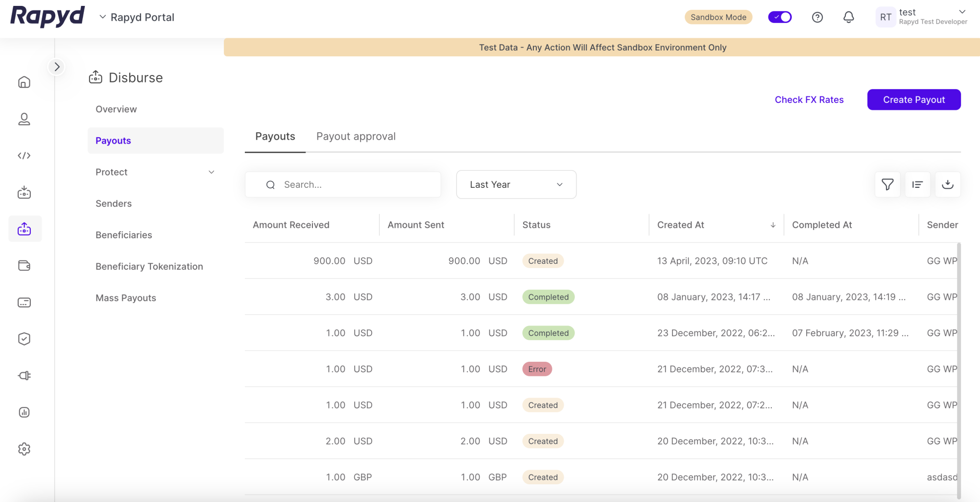The height and width of the screenshot is (502, 980).
Task: Click the download export icon
Action: (x=947, y=184)
